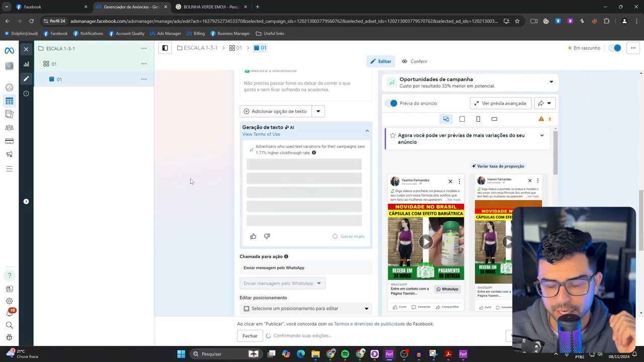The height and width of the screenshot is (362, 644).
Task: Open the megaphone advertising settings icon
Action: click(x=9, y=154)
